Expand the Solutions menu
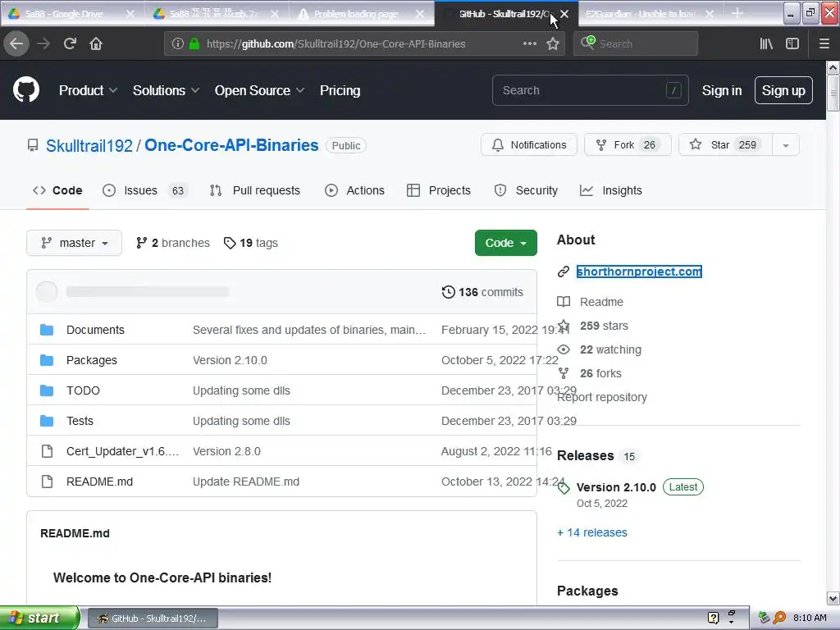The image size is (840, 630). tap(166, 90)
